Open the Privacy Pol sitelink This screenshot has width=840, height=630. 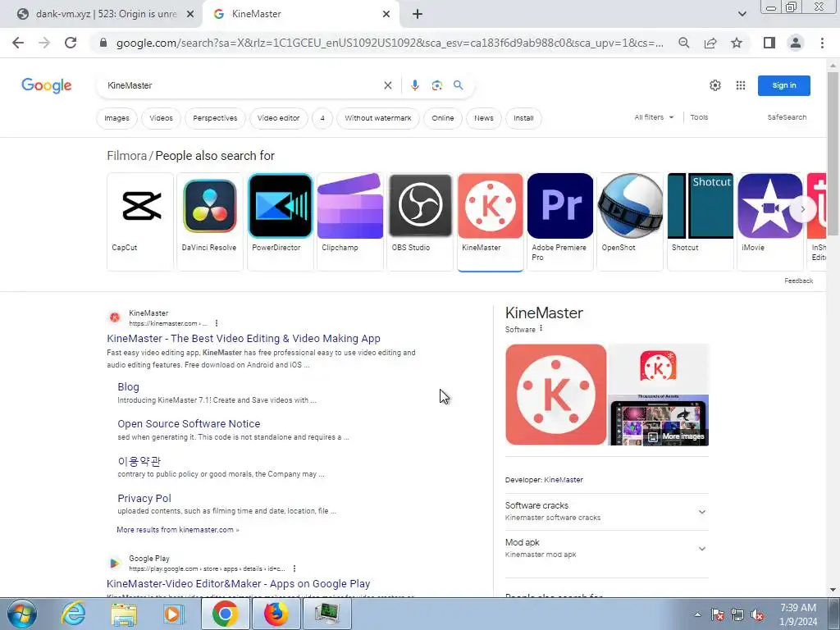(144, 498)
